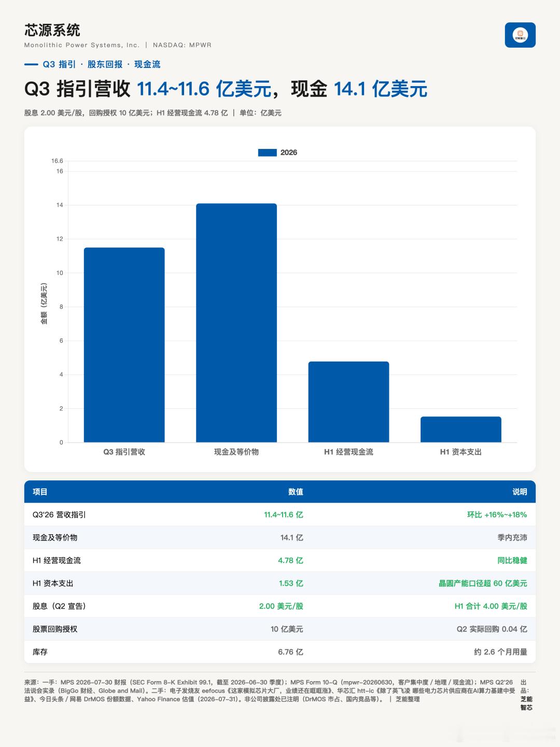Click the 4.78 亿 table cell
Screen dimensions: 560x747
click(290, 560)
